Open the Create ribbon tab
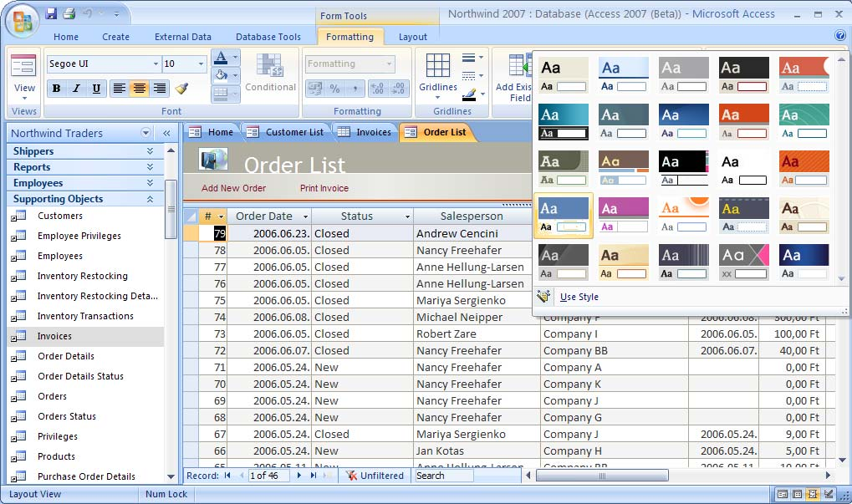The width and height of the screenshot is (852, 504). click(x=115, y=37)
